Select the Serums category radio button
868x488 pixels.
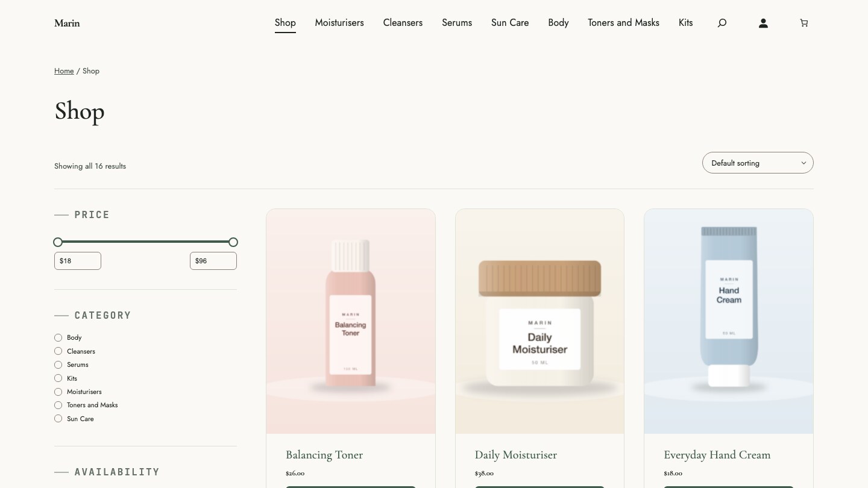coord(58,364)
